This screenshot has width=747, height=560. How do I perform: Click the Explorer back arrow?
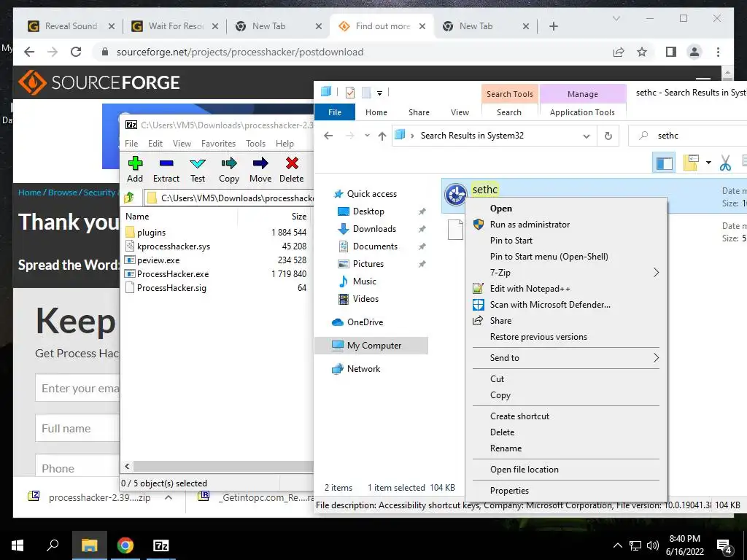[x=328, y=136]
